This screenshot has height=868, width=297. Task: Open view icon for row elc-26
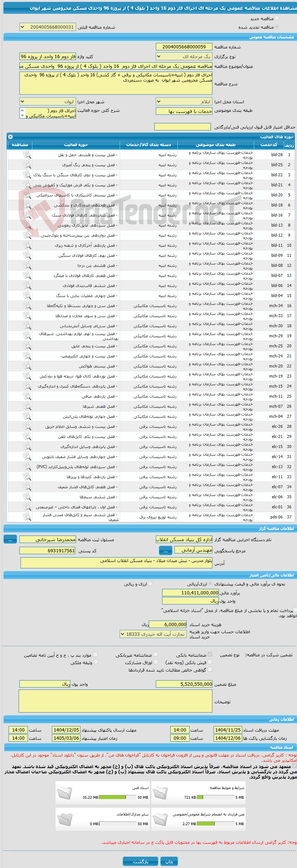[27, 426]
